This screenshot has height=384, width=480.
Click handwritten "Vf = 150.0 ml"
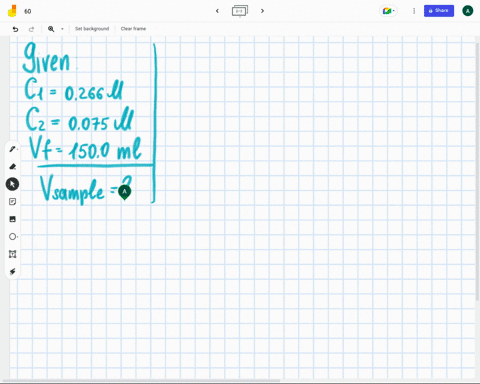pyautogui.click(x=85, y=149)
